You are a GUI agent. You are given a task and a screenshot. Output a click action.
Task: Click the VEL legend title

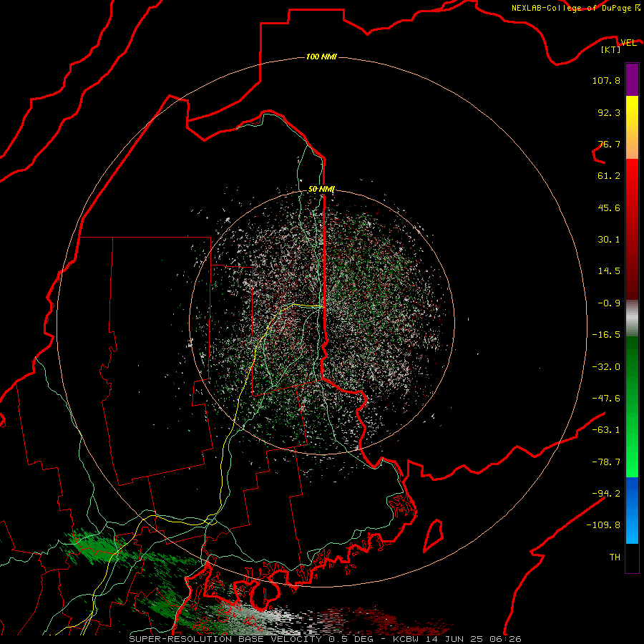click(x=628, y=43)
